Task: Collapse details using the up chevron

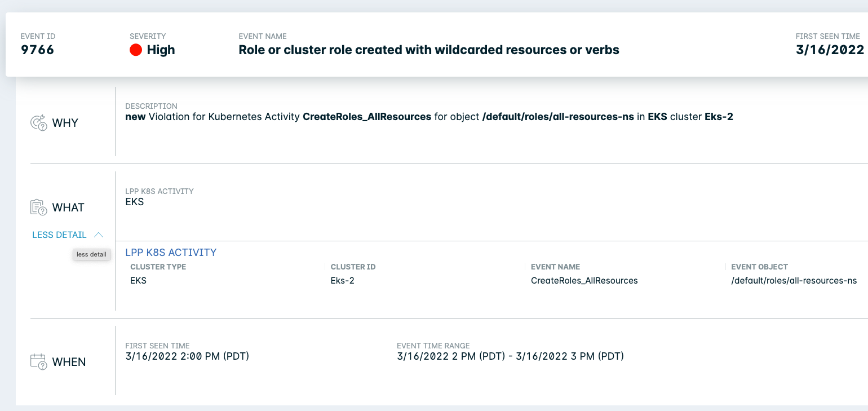Action: pyautogui.click(x=99, y=235)
